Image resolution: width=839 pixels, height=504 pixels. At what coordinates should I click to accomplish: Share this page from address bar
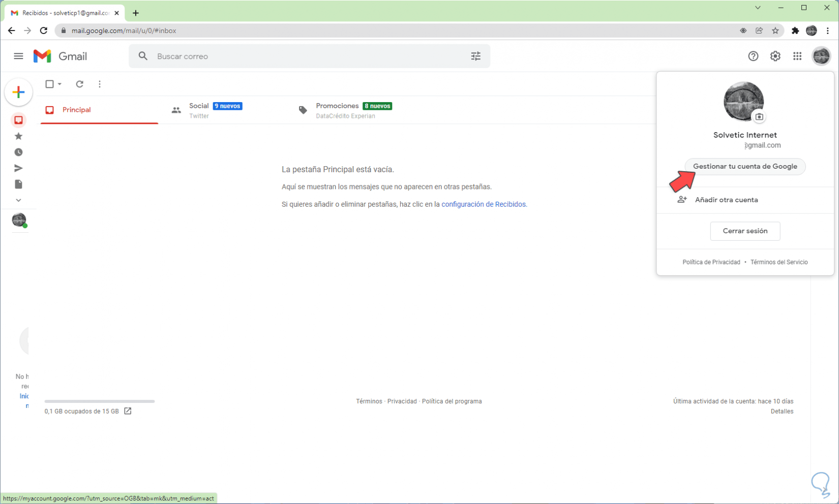tap(759, 30)
